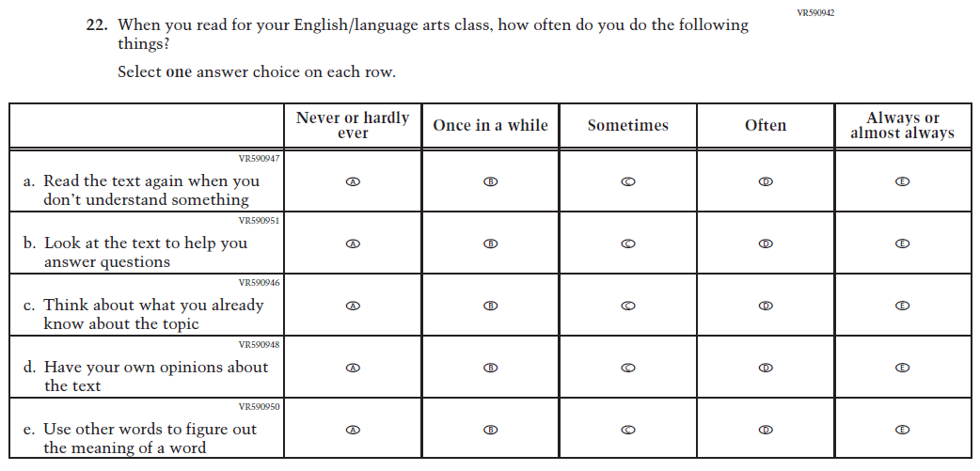Select 'Never or hardly ever' for using other words
Image resolution: width=980 pixels, height=471 pixels.
click(353, 430)
